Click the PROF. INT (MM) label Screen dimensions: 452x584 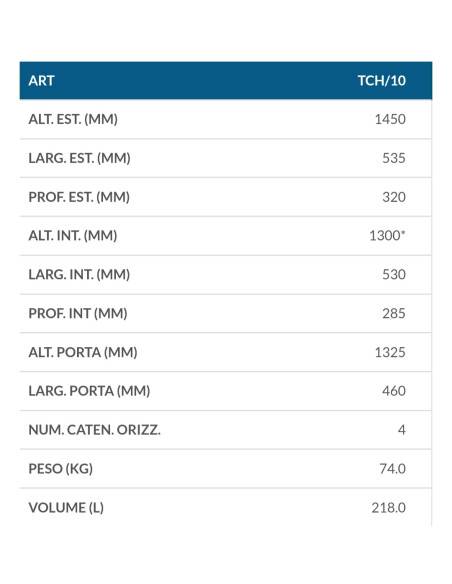78,313
